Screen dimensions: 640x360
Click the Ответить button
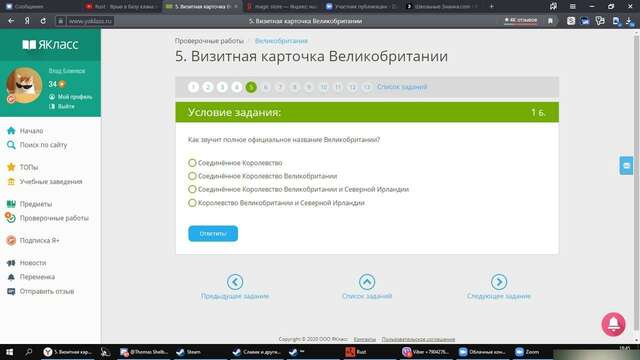pos(213,233)
